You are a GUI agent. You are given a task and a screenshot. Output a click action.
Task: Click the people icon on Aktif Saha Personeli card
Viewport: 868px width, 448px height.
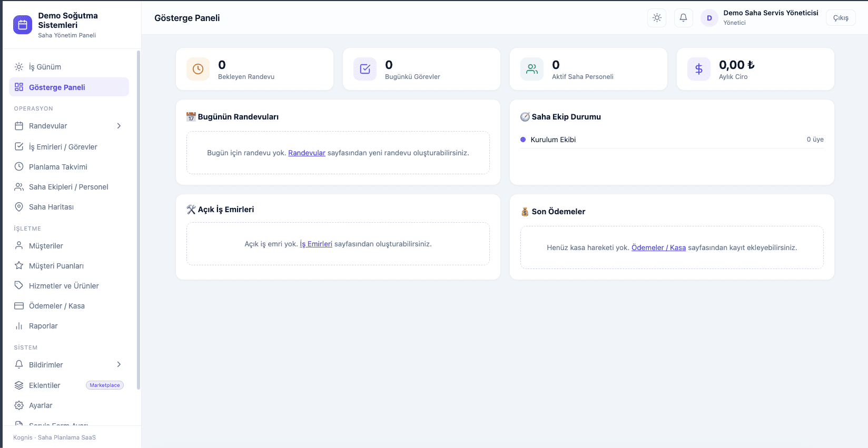pos(532,69)
